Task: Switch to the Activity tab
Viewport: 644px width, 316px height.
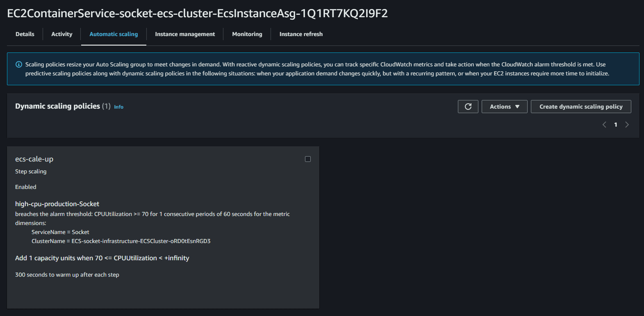Action: pos(61,34)
